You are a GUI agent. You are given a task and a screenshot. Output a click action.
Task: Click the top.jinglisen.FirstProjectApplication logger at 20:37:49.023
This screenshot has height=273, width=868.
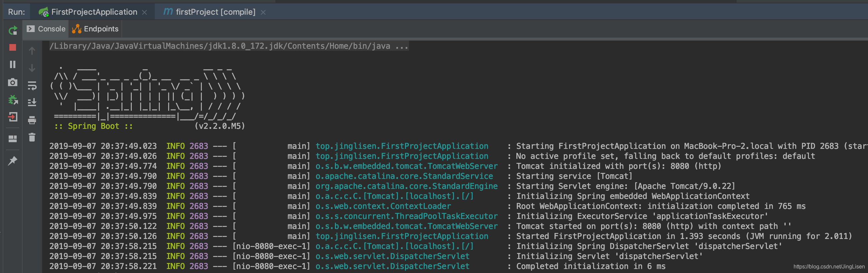pyautogui.click(x=402, y=146)
